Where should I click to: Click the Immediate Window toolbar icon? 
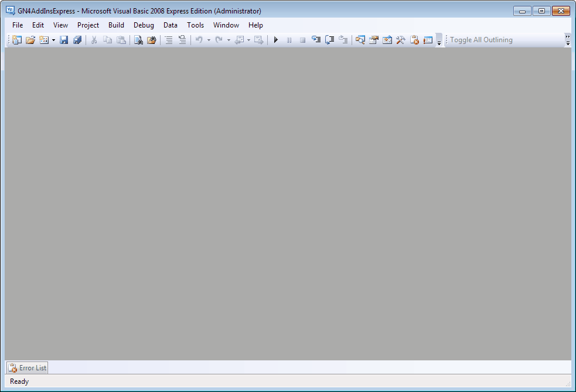click(428, 40)
